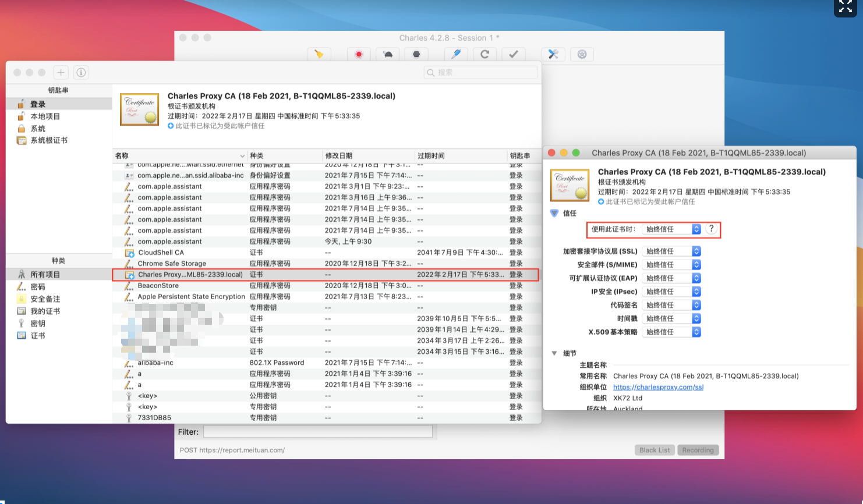The width and height of the screenshot is (863, 504).
Task: Open the 使用此证书时 trust dropdown
Action: click(x=671, y=229)
